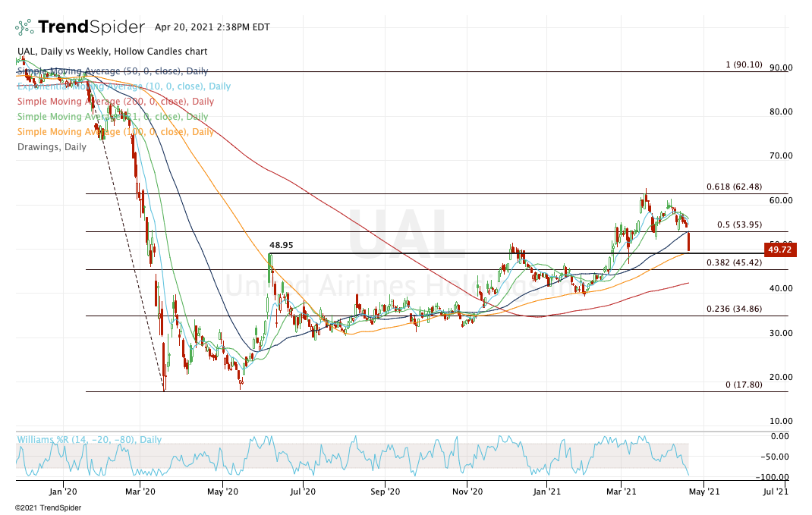
Task: Select the Simple Moving Average (21) legend label
Action: coord(113,117)
